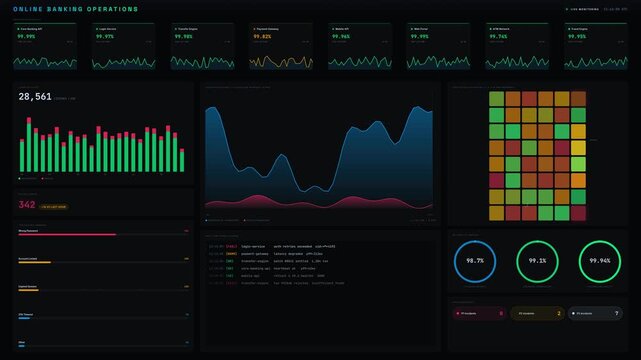Toggle blue legend entry under the area chart

coord(222,220)
